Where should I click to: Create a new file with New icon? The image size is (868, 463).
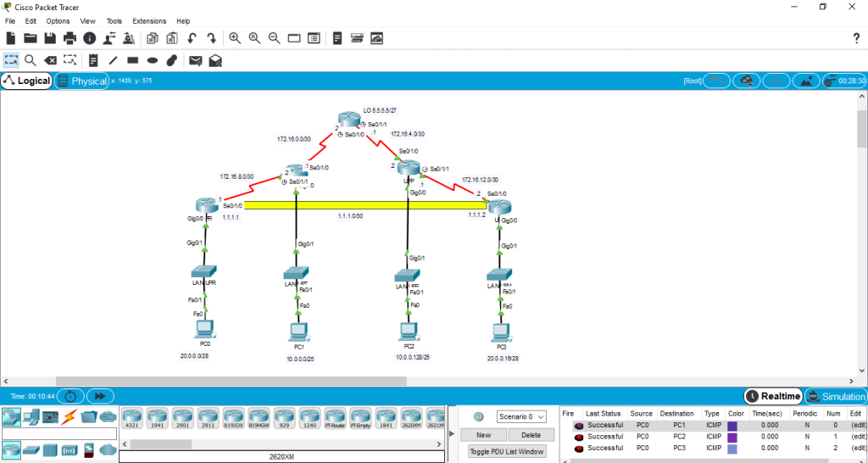(x=12, y=38)
